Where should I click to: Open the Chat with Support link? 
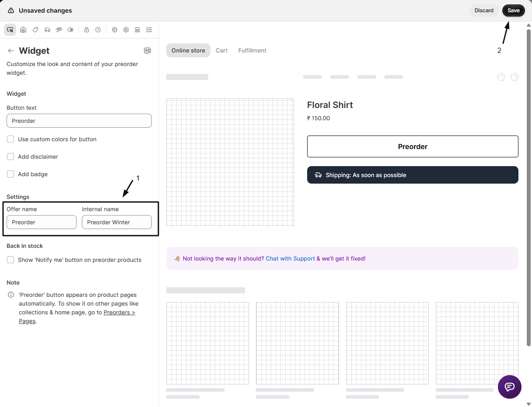pos(290,258)
